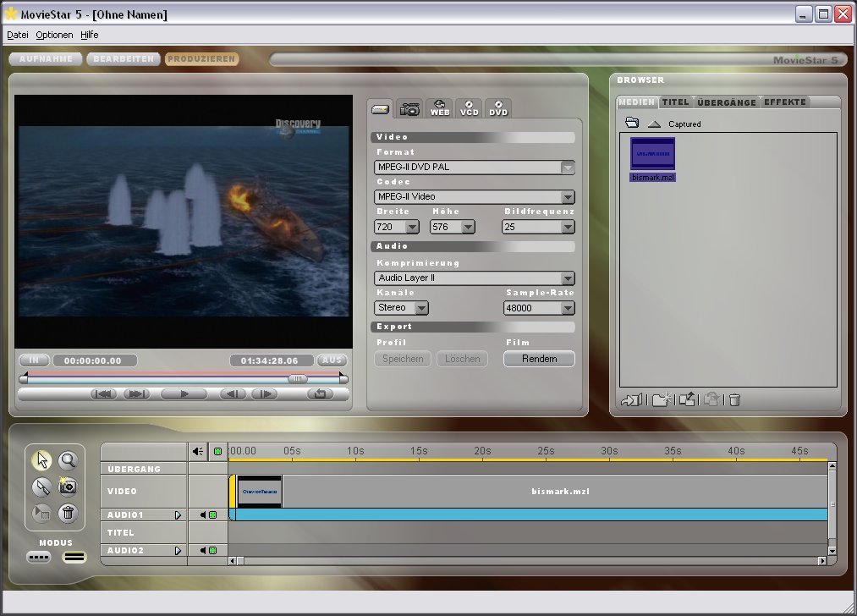Click the import media icon in browser
Image resolution: width=857 pixels, height=616 pixels.
coord(631,400)
